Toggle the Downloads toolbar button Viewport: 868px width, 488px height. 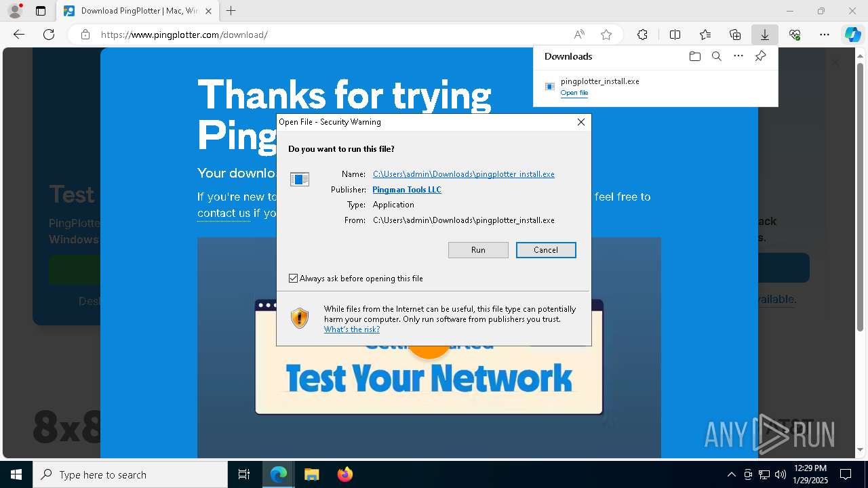pos(765,35)
